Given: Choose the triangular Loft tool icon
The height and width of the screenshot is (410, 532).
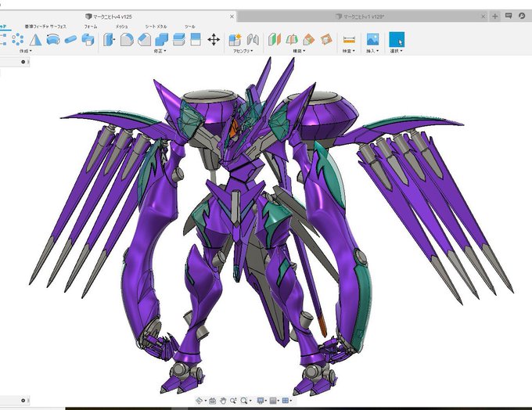Looking at the screenshot, I should [35, 40].
